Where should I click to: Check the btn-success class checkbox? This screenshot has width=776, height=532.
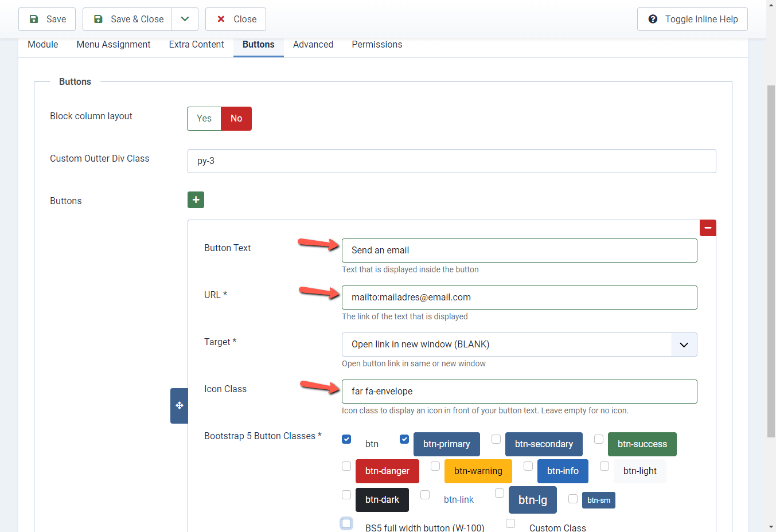pyautogui.click(x=599, y=439)
